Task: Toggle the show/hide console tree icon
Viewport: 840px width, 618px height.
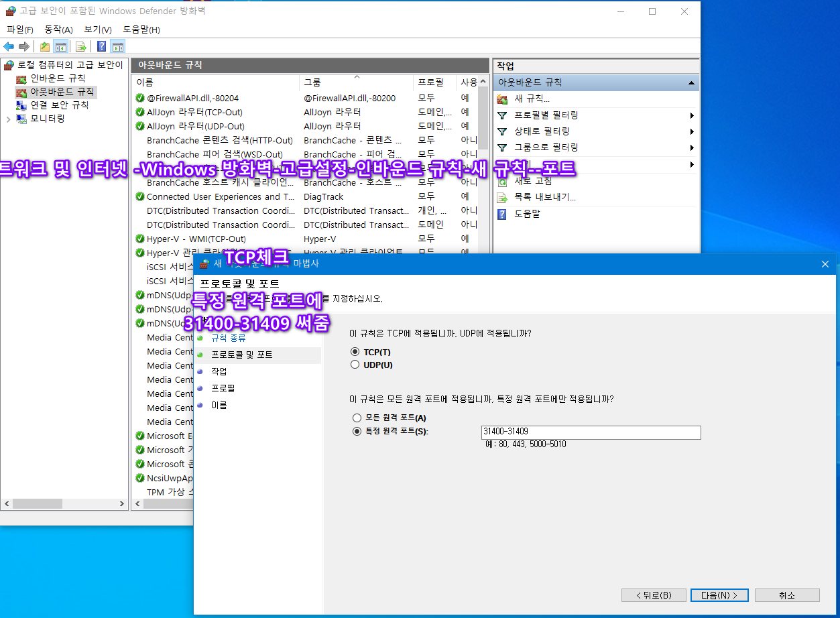Action: coord(60,46)
